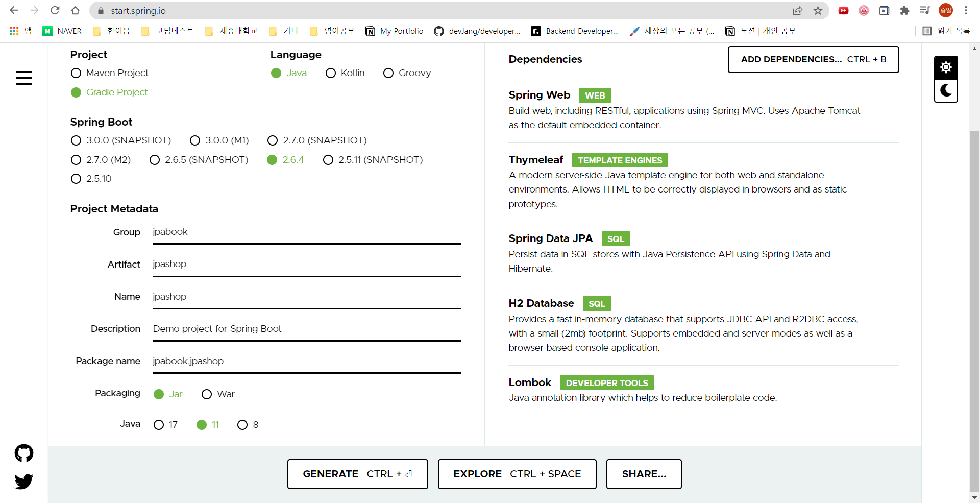Open the apps grid bookmark
Viewport: 980px width, 503px height.
click(x=20, y=31)
